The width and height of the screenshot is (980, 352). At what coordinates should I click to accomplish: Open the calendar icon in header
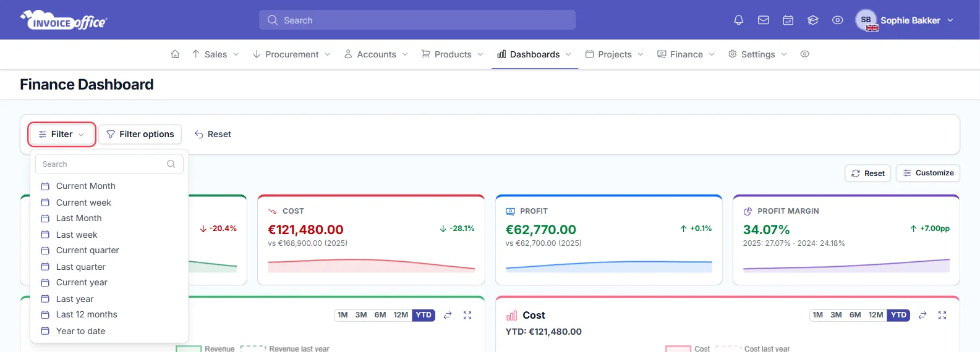pos(788,20)
